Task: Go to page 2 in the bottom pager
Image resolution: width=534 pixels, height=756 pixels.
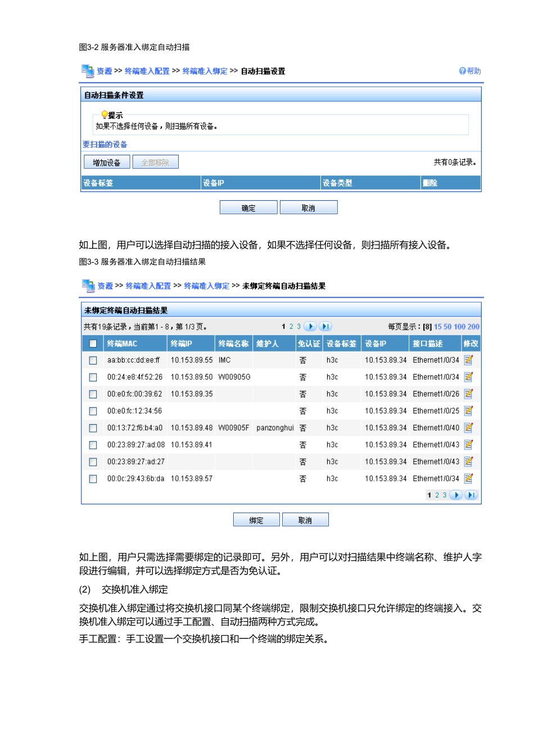Action: pos(437,495)
